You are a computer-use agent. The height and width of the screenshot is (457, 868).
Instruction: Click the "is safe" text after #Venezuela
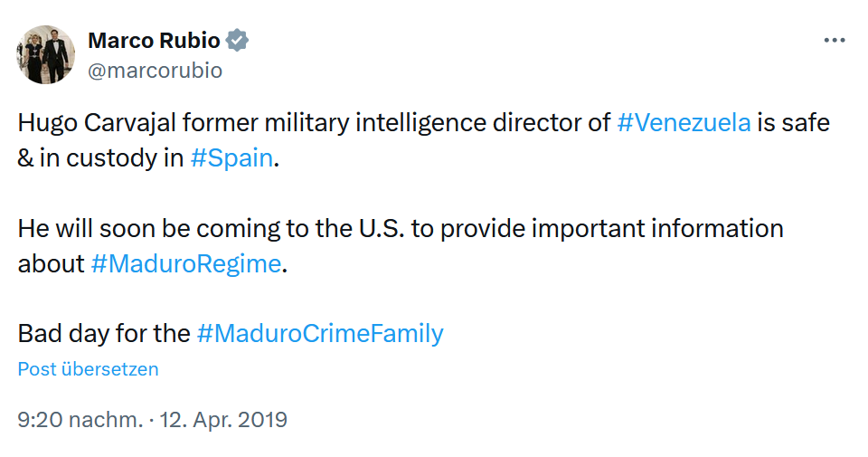coord(794,122)
